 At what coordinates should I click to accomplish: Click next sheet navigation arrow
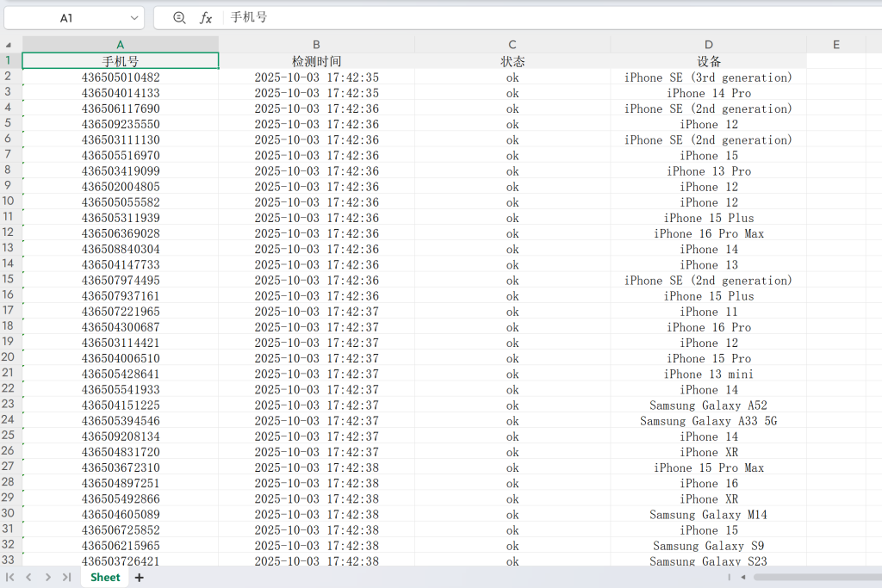pos(48,578)
